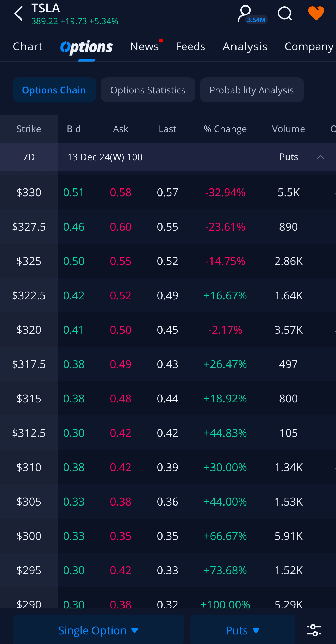
Task: Switch to the Chart tab
Action: [x=28, y=47]
